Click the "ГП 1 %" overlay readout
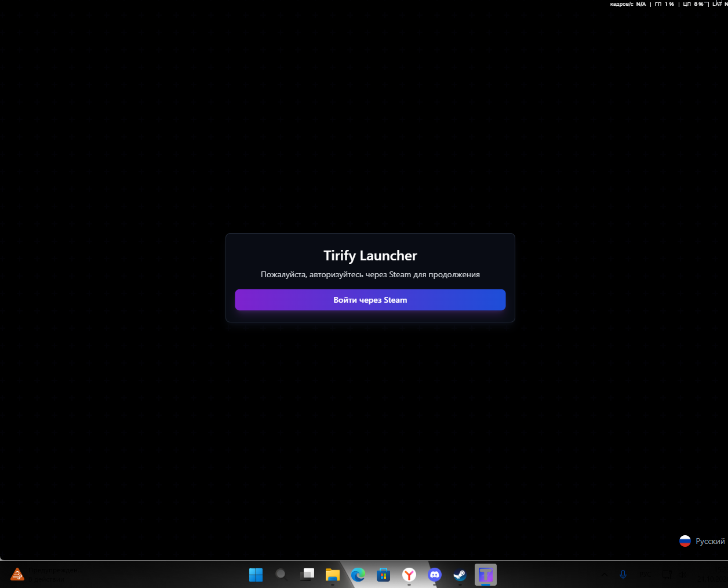This screenshot has width=728, height=588. pos(664,4)
